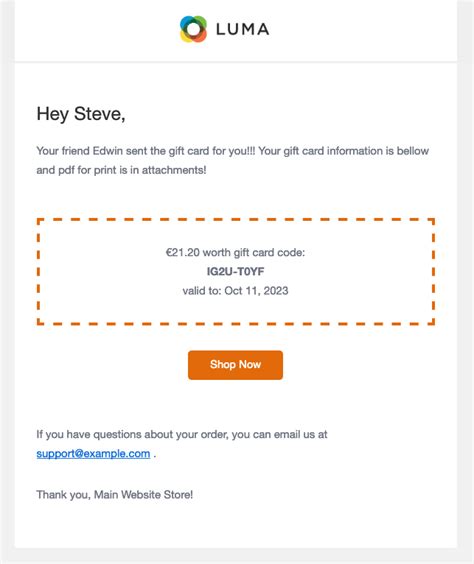Click the orange Shop Now button
Screen dimensions: 474x564
coord(235,365)
